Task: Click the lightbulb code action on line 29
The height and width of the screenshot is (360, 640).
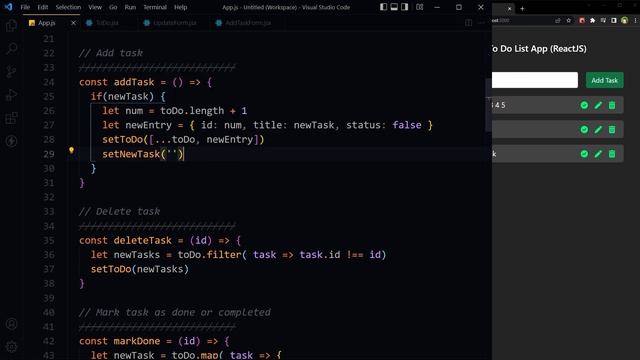Action: (x=71, y=150)
